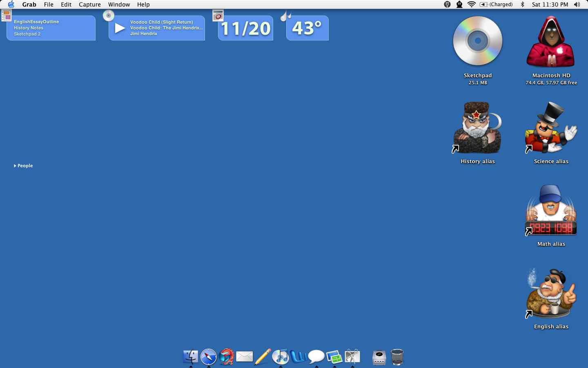Click the Sat 11:30 PM clock
Viewport: 588px width, 368px height.
coord(550,4)
